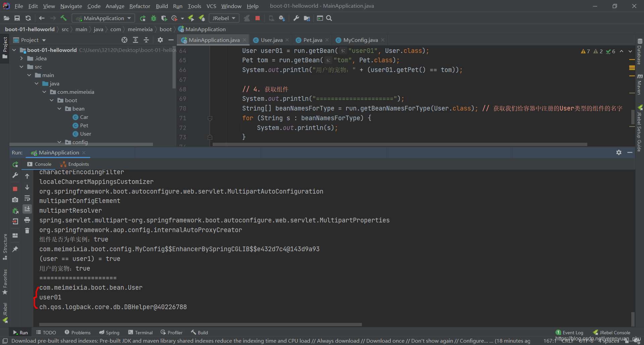Toggle scroll to end in console
The width and height of the screenshot is (644, 345).
point(27,209)
